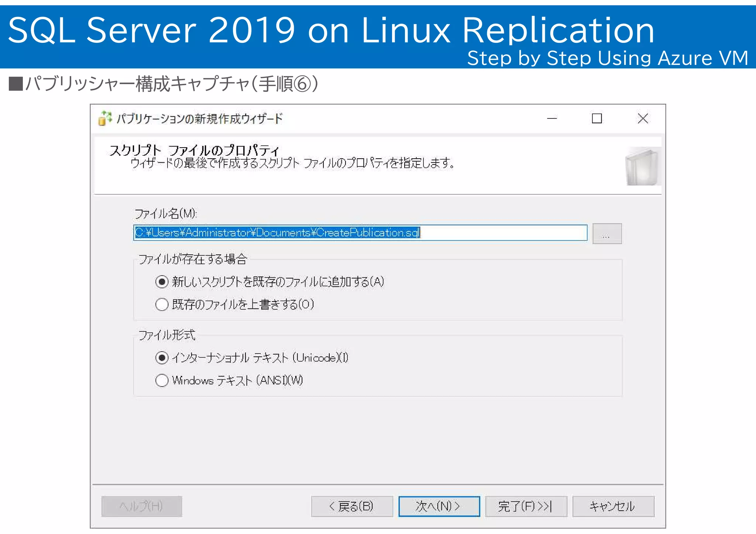Click the キャンセル cancel button
This screenshot has height=534, width=756.
click(x=613, y=506)
